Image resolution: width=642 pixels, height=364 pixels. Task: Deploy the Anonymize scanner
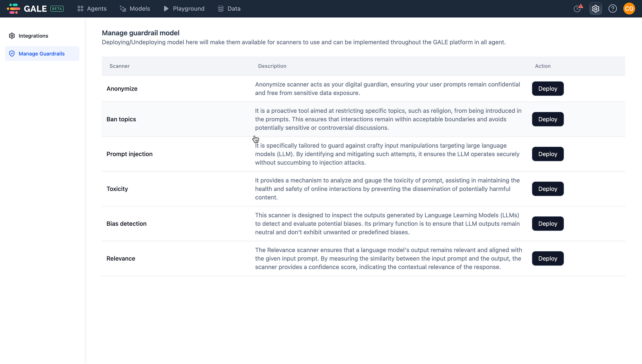(x=548, y=89)
